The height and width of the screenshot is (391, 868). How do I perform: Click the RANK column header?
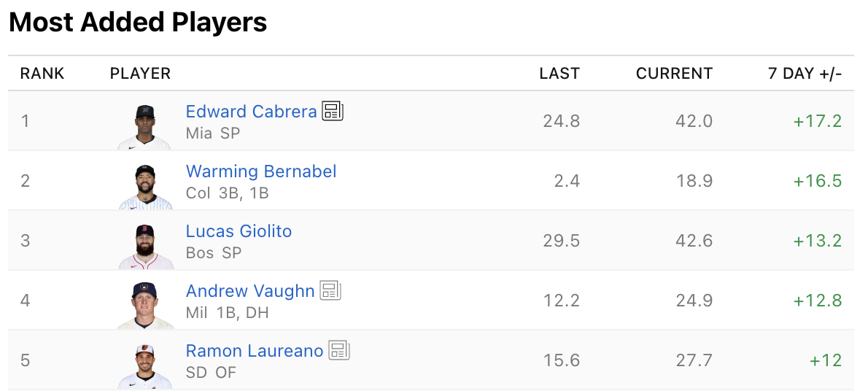point(42,74)
